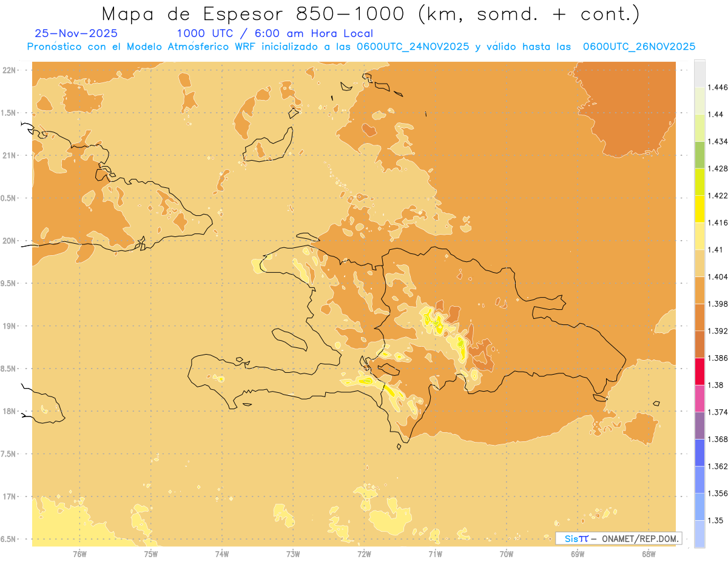Click the '21N' latitude label
Image resolution: width=728 pixels, height=562 pixels.
[9, 156]
